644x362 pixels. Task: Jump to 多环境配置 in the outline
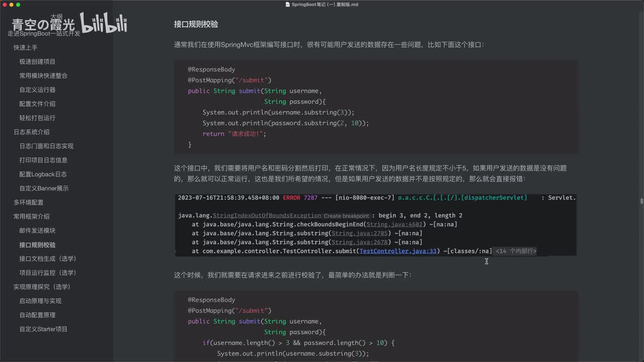28,202
